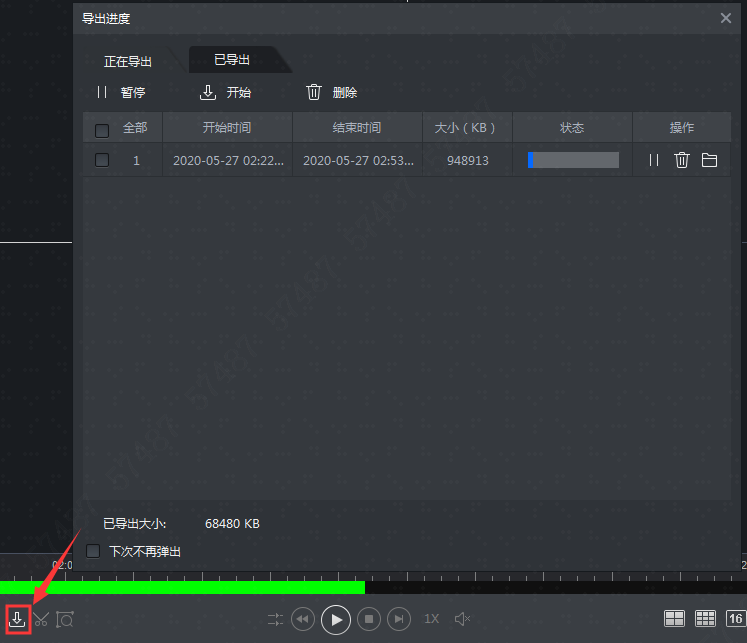Activate the digital zoom region tool
747x643 pixels.
(x=65, y=619)
